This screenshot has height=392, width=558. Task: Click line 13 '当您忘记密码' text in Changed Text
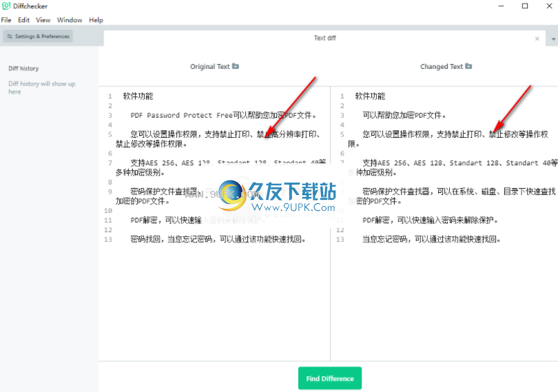432,239
